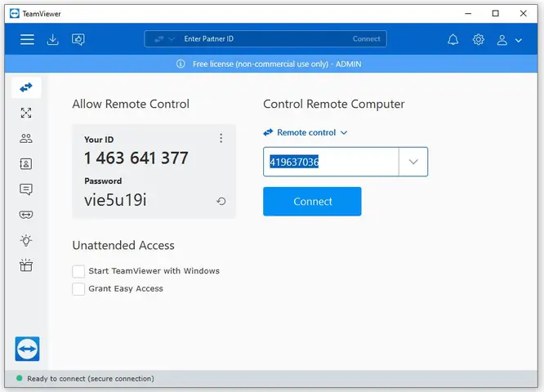Click the small Connect in header bar
Image resolution: width=544 pixels, height=392 pixels.
(367, 39)
